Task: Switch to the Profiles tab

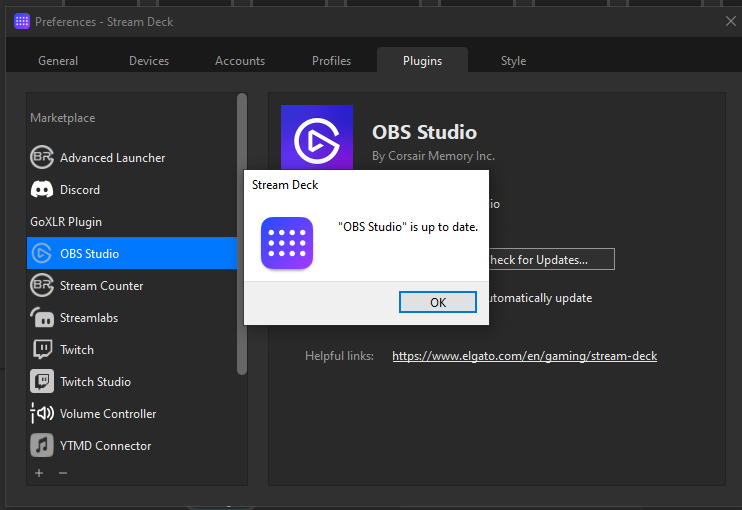Action: pos(331,61)
